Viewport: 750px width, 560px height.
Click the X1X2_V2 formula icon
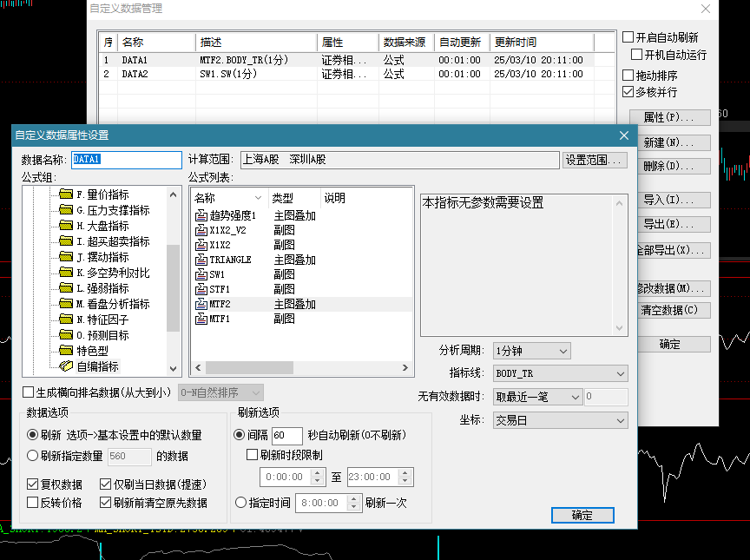click(201, 230)
